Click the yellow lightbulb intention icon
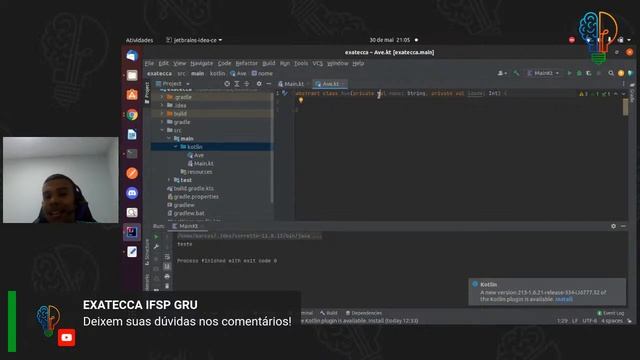This screenshot has width=640, height=360. click(x=301, y=100)
